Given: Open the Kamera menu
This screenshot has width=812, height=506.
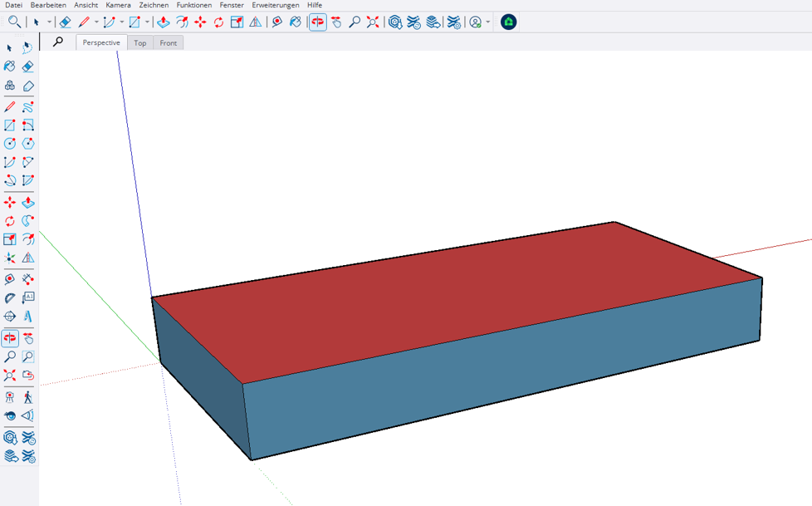Looking at the screenshot, I should [118, 5].
